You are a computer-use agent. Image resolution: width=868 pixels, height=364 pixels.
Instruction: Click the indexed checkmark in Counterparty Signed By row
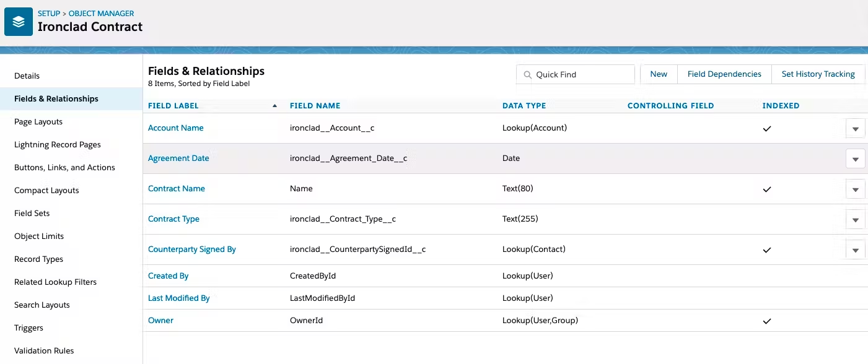point(767,250)
